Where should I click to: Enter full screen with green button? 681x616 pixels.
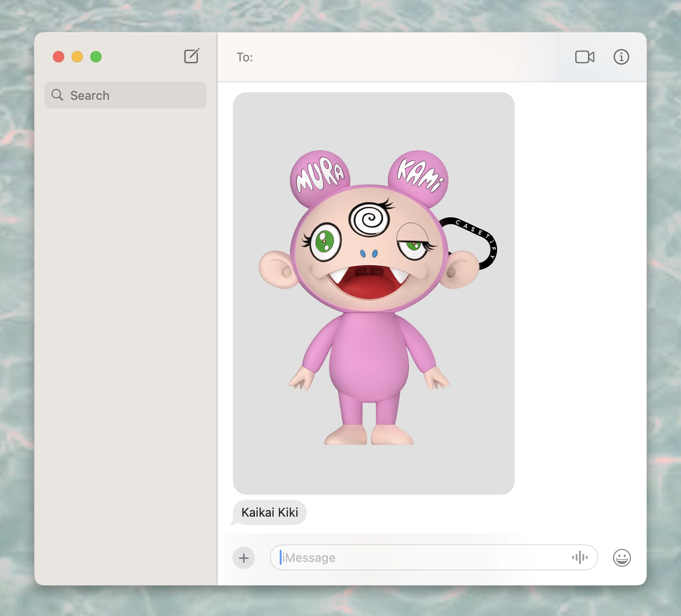[96, 57]
